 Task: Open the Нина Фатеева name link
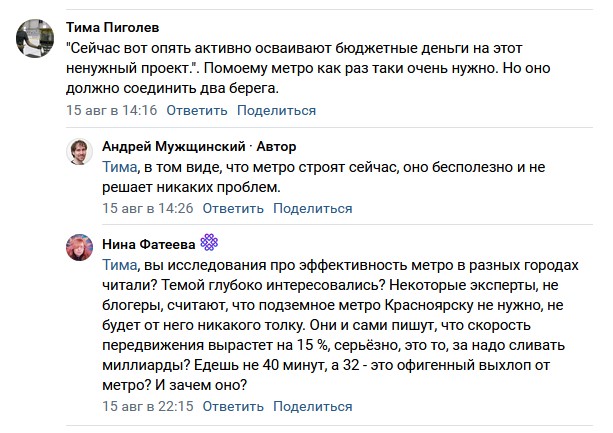[x=149, y=244]
